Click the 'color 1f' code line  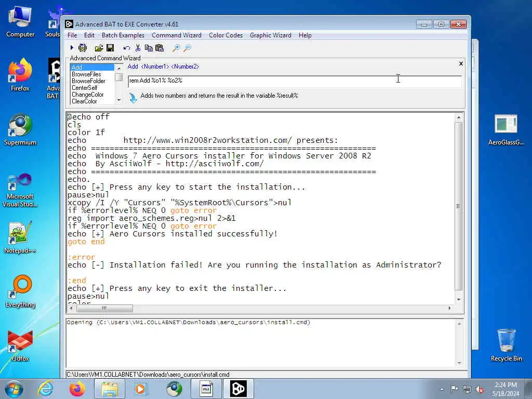click(86, 132)
